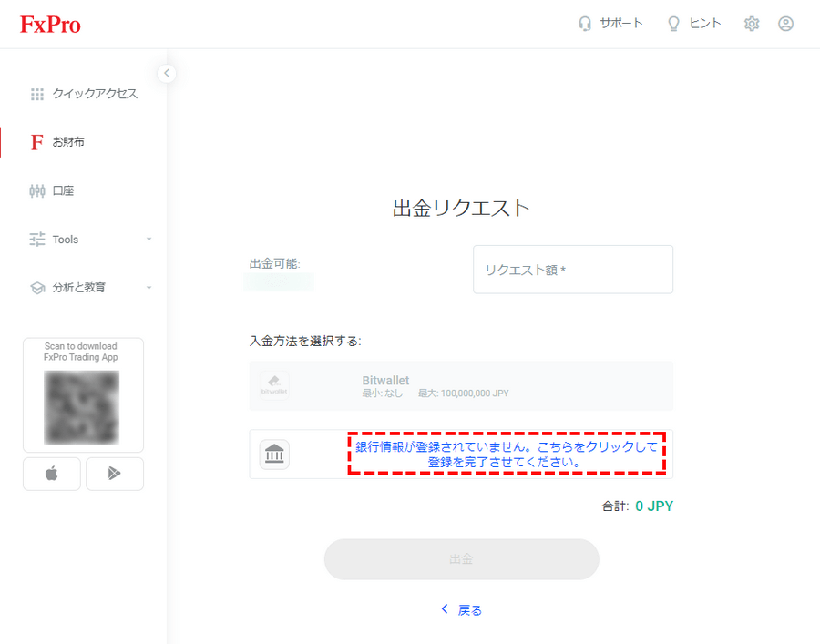Click the bank info registration link
The width and height of the screenshot is (820, 644).
pos(507,455)
